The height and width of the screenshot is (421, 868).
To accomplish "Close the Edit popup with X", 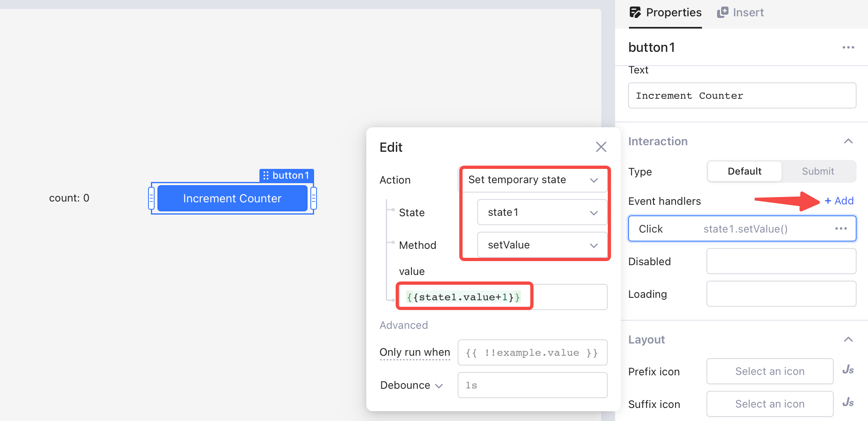I will click(601, 147).
